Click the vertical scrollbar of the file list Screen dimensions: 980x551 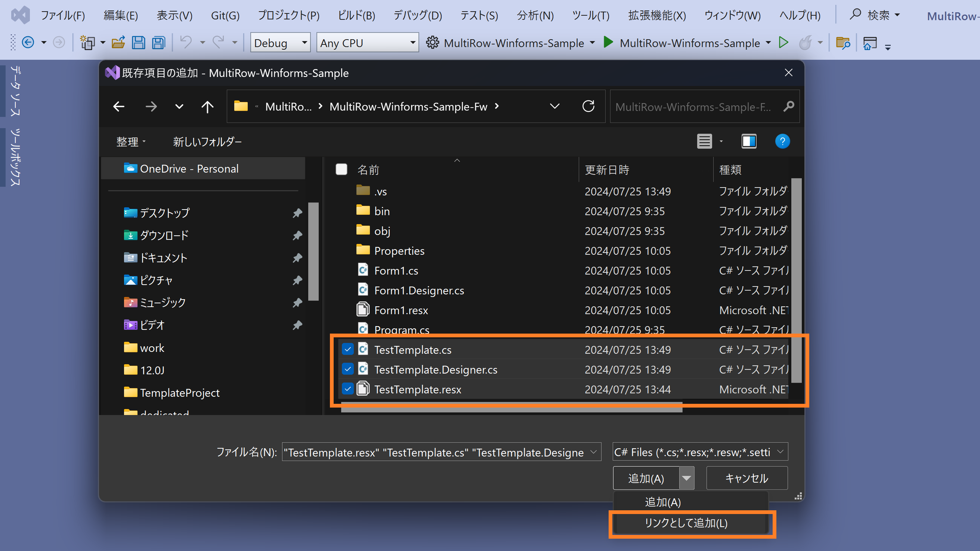coord(796,281)
